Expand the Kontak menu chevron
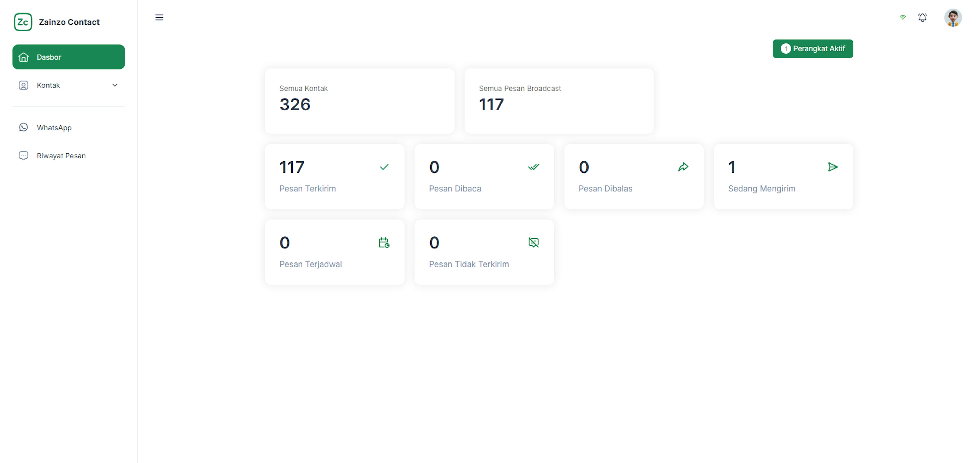The image size is (980, 463). coord(115,85)
